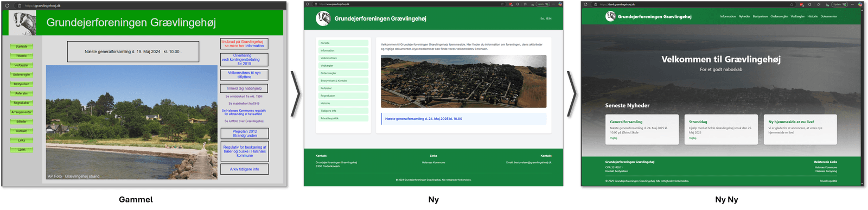
Task: Bookmark the page with the Ny Ny browser's star icon
Action: (792, 4)
